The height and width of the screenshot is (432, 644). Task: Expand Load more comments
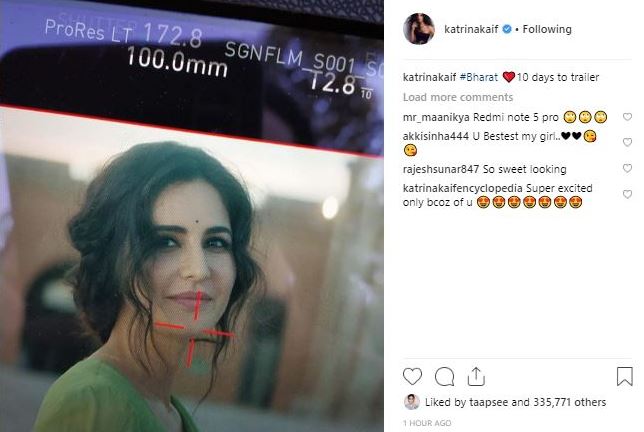point(458,97)
